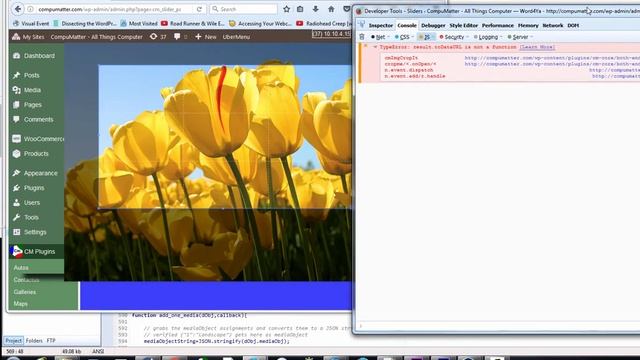This screenshot has height=360, width=640.
Task: Collapse the TypeError stack trace arrow
Action: tap(375, 47)
